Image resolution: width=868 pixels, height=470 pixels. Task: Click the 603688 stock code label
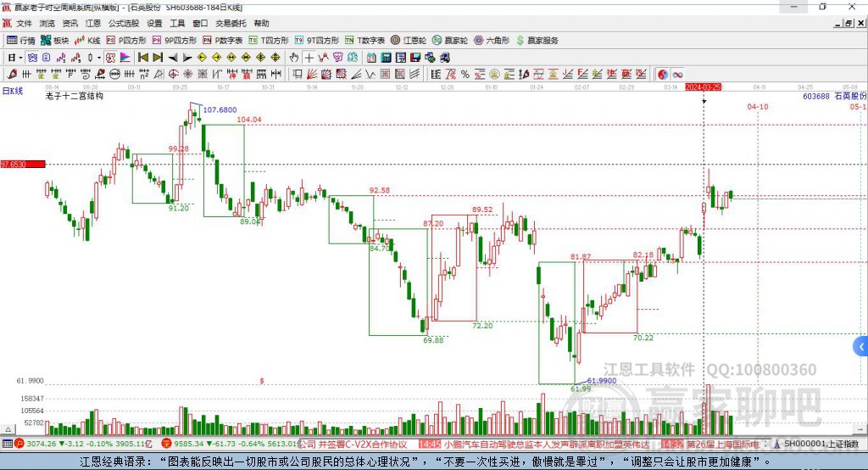[816, 96]
